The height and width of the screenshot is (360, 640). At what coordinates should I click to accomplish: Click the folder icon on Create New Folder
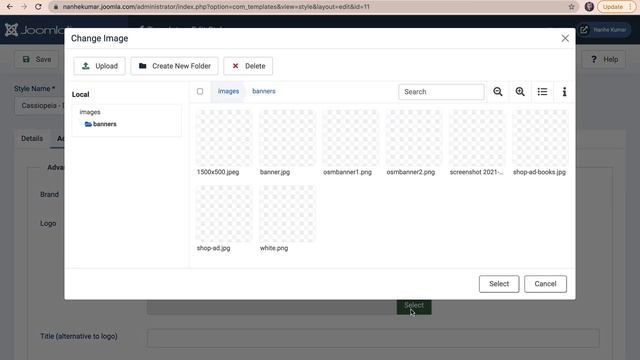(x=142, y=66)
